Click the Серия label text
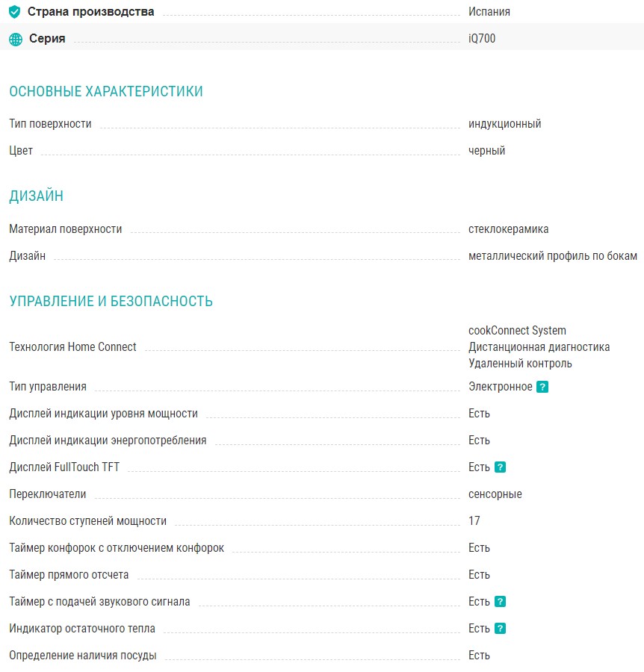644x672 pixels. tap(47, 39)
